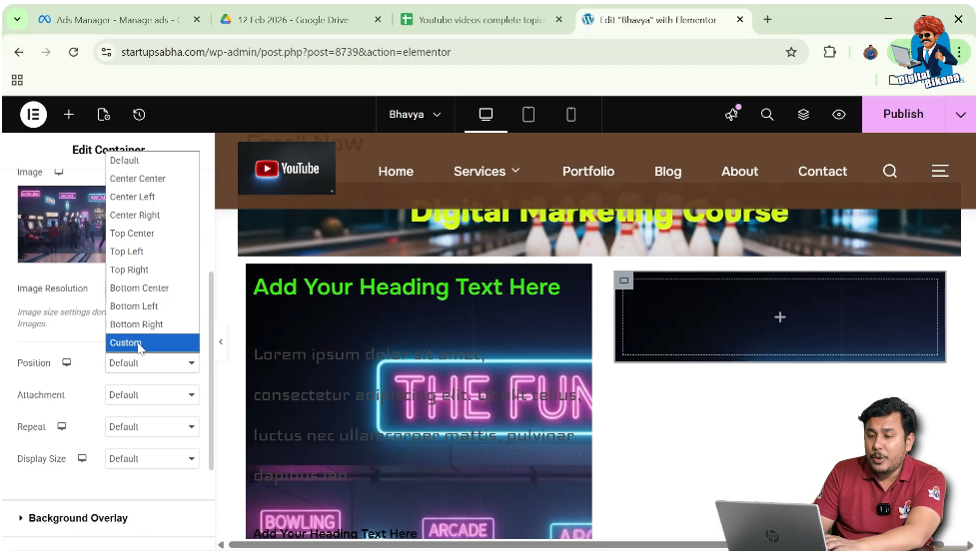
Task: Click the Add Element plus icon
Action: click(x=69, y=115)
